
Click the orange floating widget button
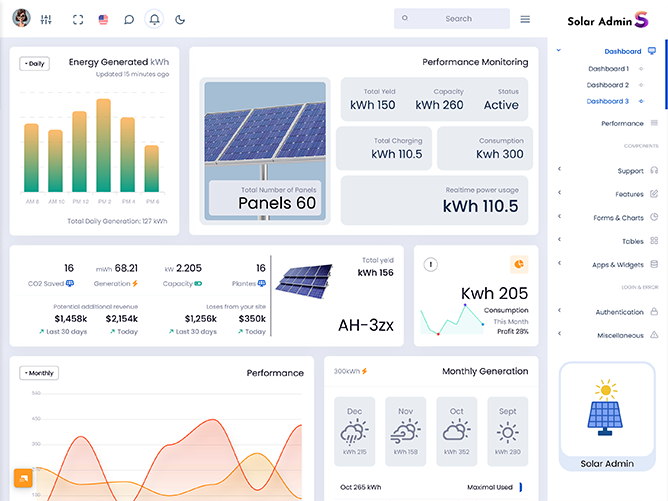(x=22, y=478)
